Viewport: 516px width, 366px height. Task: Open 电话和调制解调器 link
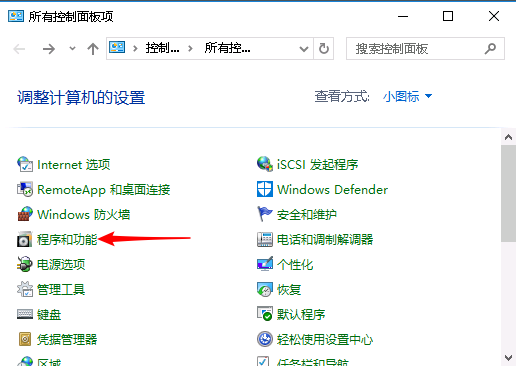pos(325,240)
